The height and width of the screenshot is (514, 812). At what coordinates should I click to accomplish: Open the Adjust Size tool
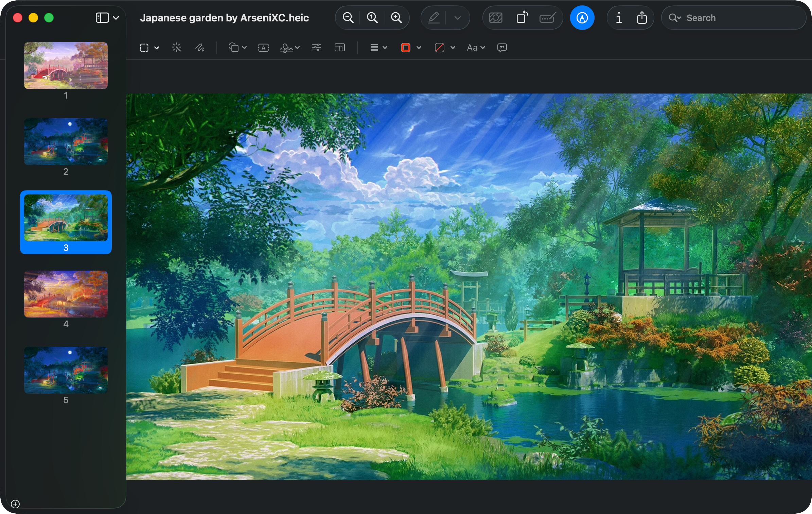click(339, 48)
